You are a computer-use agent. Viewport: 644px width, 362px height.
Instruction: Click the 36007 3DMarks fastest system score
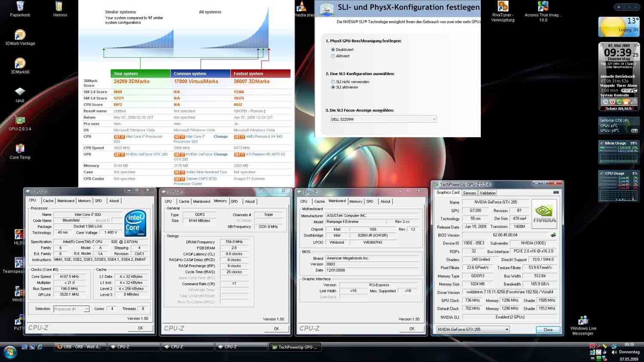point(252,81)
